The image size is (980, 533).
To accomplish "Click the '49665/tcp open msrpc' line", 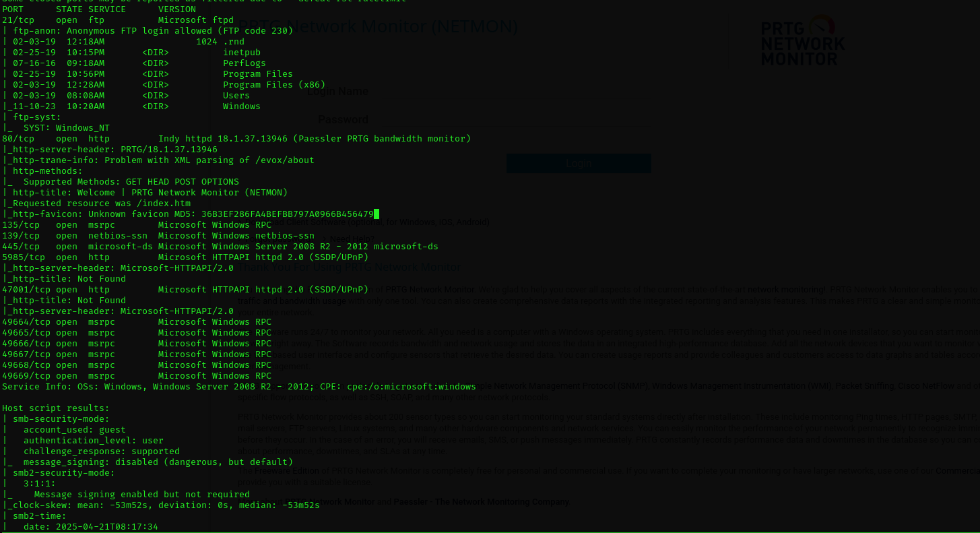I will pos(137,333).
